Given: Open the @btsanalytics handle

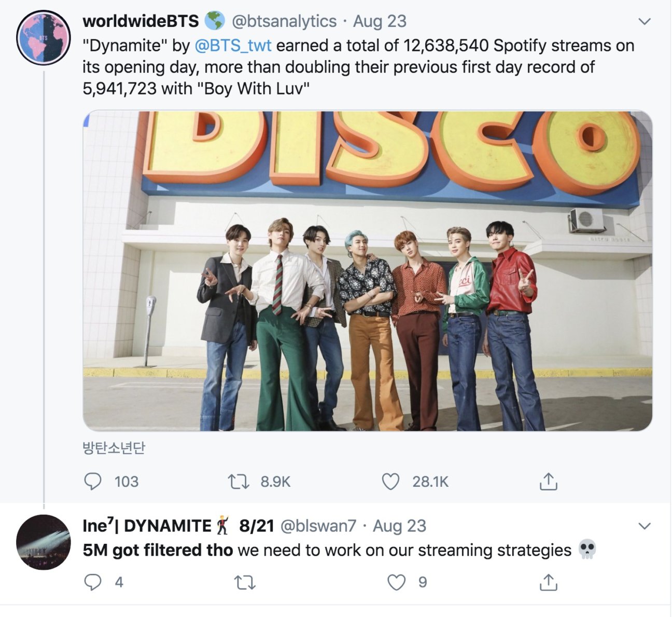Looking at the screenshot, I should click(284, 22).
